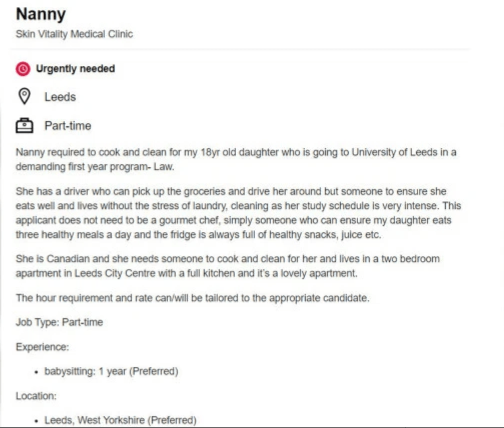Click the briefcase icon beside Part-time
Viewport: 504px width, 428px height.
[25, 126]
